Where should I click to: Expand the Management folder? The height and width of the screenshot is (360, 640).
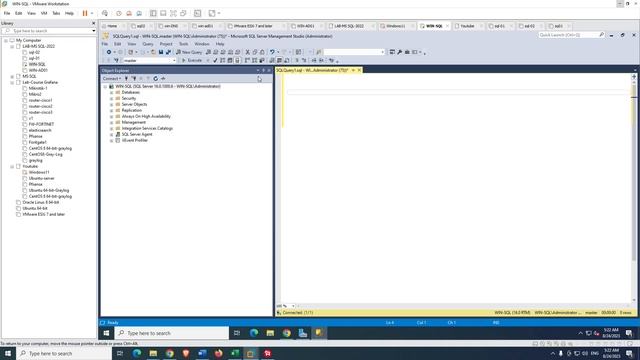[111, 122]
